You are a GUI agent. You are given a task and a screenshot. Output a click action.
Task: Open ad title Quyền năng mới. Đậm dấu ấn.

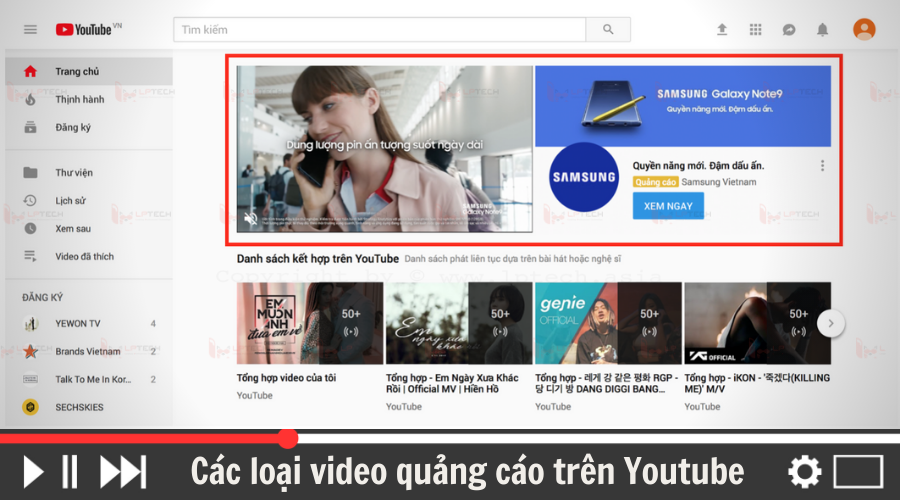coord(698,166)
